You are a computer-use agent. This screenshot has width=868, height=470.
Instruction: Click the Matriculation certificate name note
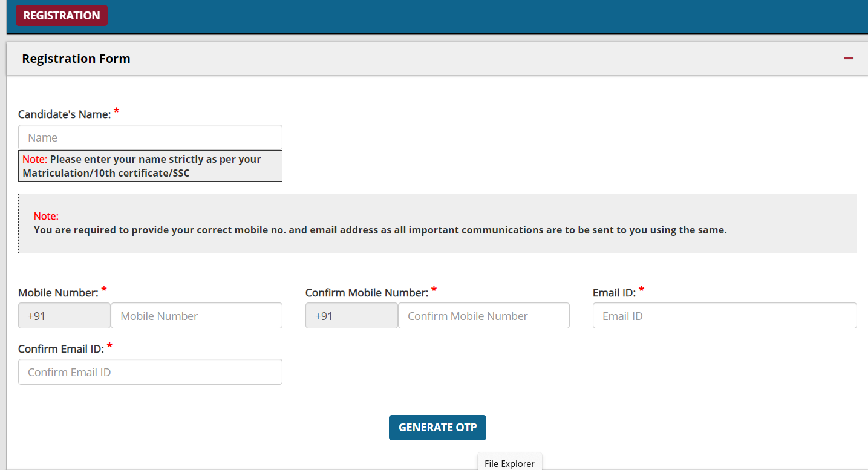tap(150, 166)
